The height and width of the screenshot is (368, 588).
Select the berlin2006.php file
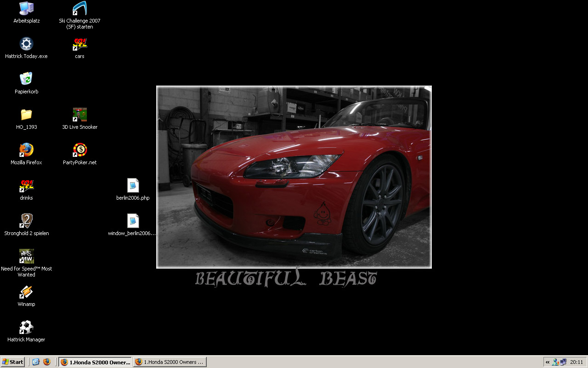pos(133,186)
